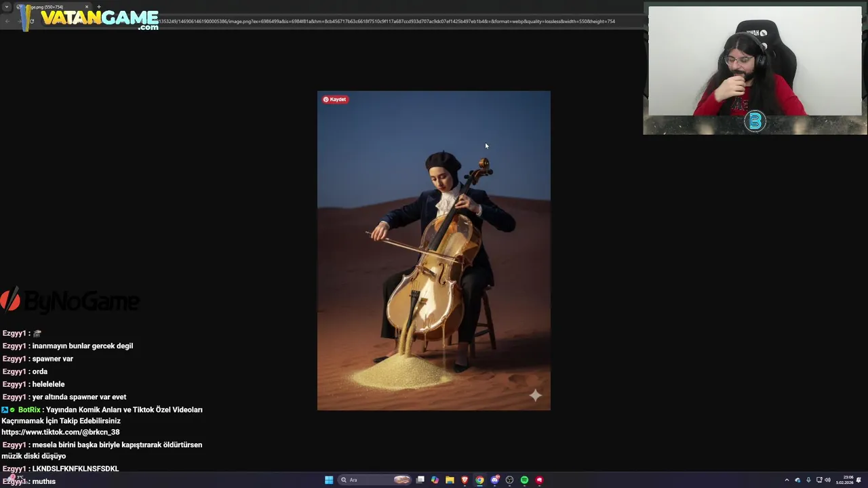Click the cello player image

coord(434,251)
